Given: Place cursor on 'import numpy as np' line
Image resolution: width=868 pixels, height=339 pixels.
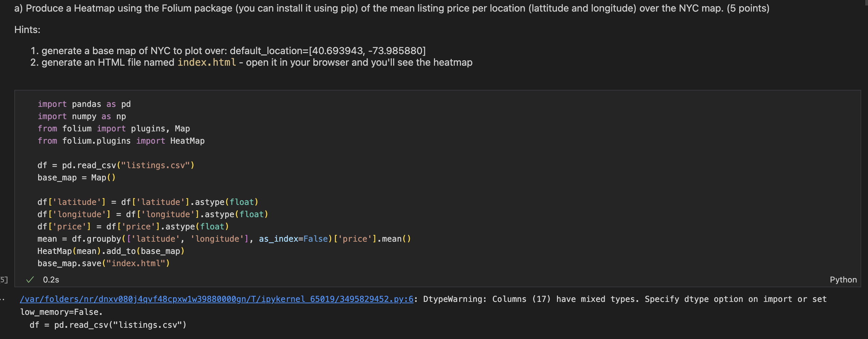Looking at the screenshot, I should [x=82, y=116].
